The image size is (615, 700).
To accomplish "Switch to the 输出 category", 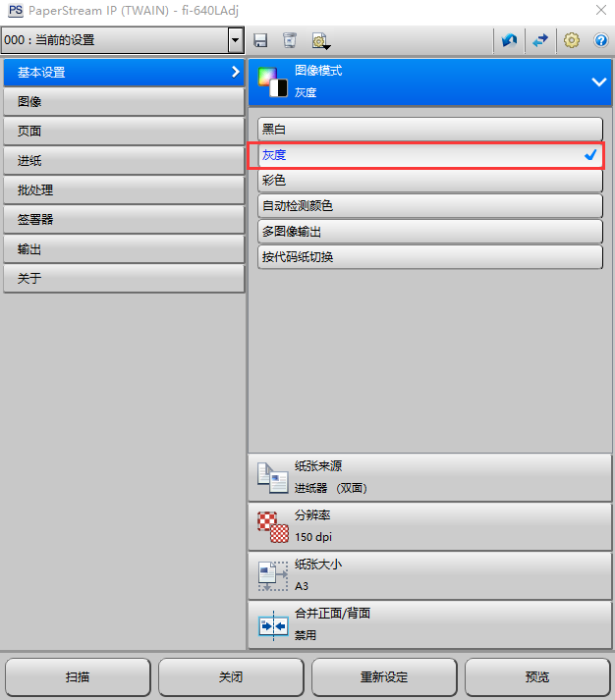I will click(x=124, y=249).
